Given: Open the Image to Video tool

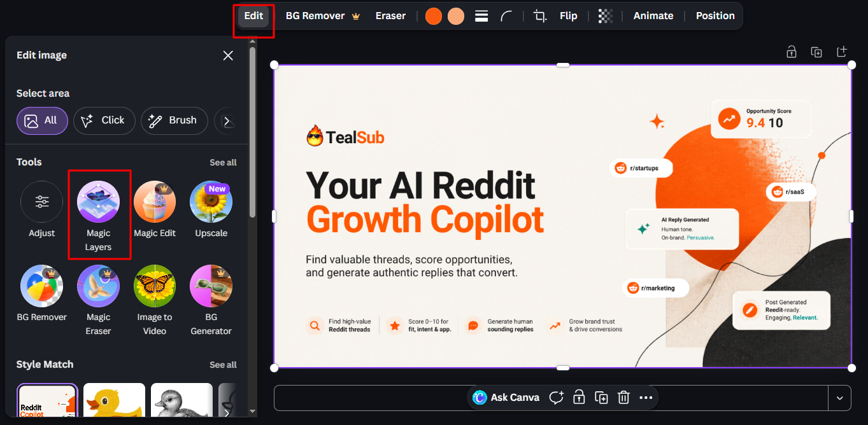Looking at the screenshot, I should point(155,300).
